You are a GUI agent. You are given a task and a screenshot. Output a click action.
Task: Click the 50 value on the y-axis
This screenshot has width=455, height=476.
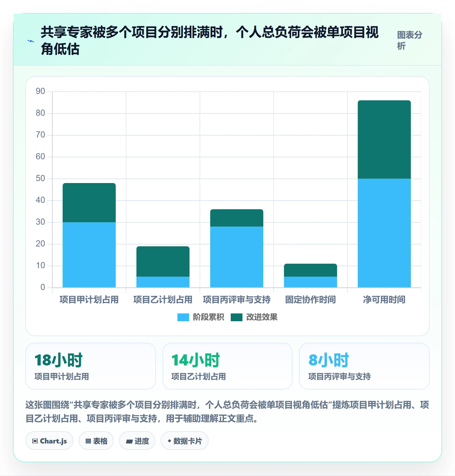(x=40, y=178)
